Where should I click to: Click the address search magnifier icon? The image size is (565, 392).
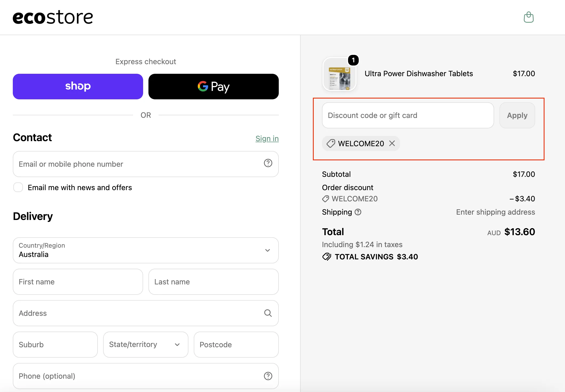click(268, 313)
